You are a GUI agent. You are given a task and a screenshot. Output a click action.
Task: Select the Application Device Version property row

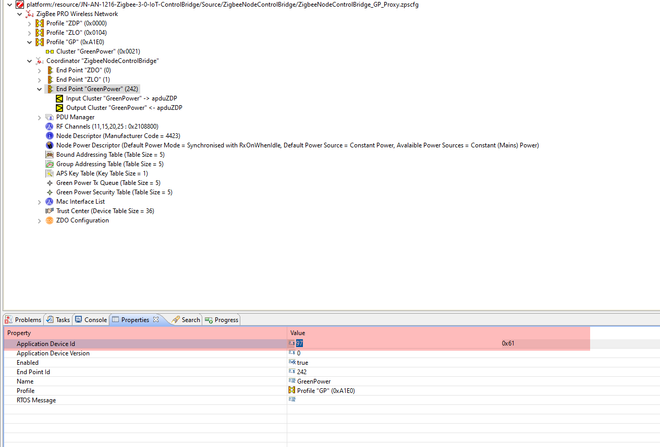[x=332, y=353]
